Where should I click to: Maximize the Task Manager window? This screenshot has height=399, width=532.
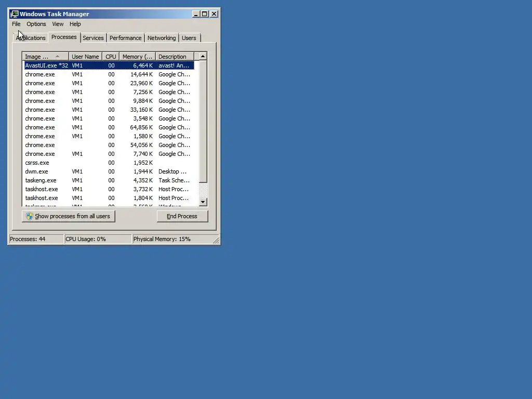[x=205, y=14]
